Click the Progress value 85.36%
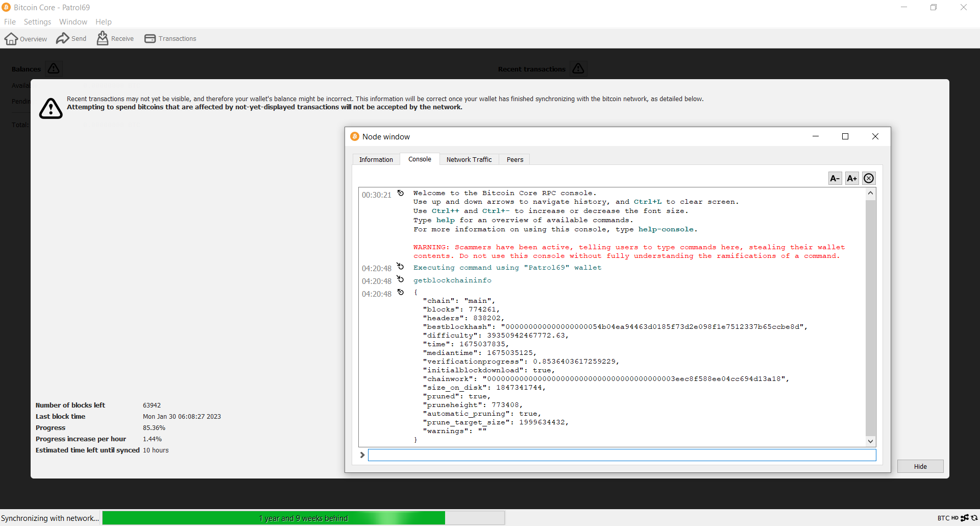Viewport: 980px width, 526px height. [154, 428]
